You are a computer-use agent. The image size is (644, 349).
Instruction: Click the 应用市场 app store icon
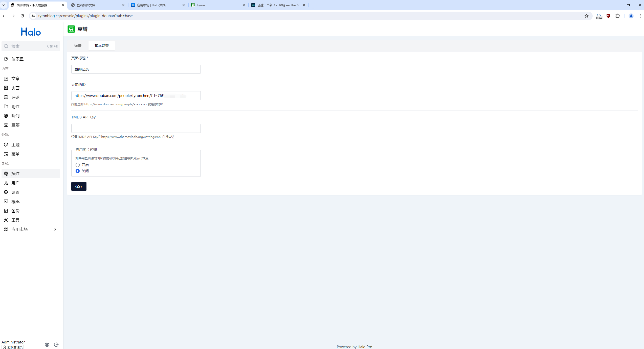point(6,229)
